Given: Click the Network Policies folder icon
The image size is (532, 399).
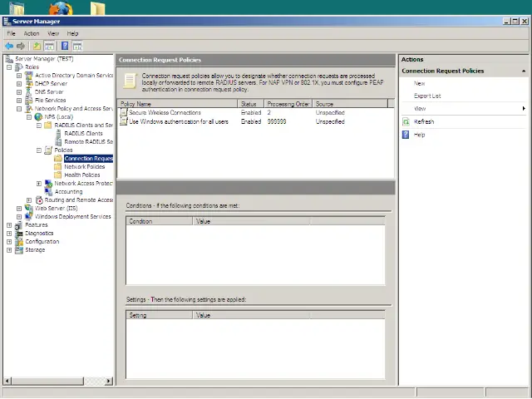Looking at the screenshot, I should click(x=58, y=166).
